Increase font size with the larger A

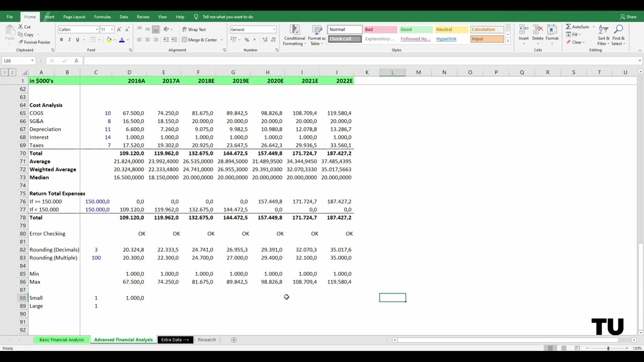pyautogui.click(x=120, y=29)
